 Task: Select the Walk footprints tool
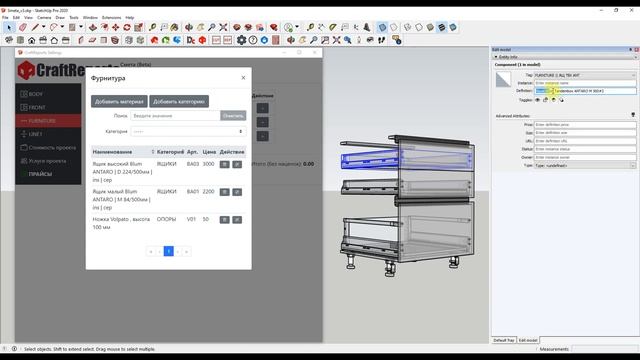tap(382, 40)
